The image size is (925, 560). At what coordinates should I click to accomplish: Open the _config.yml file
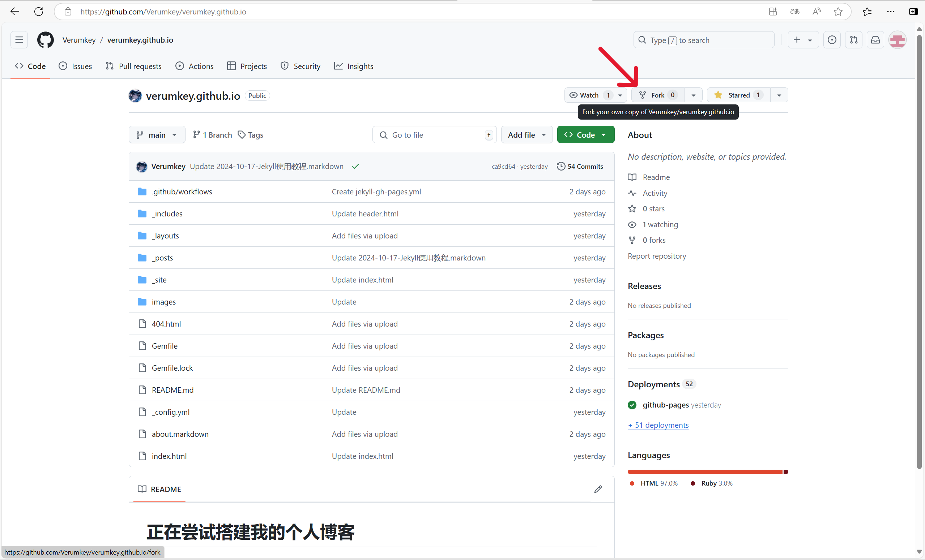point(170,412)
